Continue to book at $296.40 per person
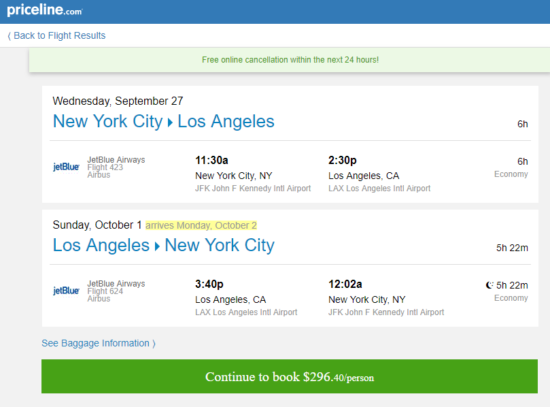The width and height of the screenshot is (550, 407). click(289, 376)
